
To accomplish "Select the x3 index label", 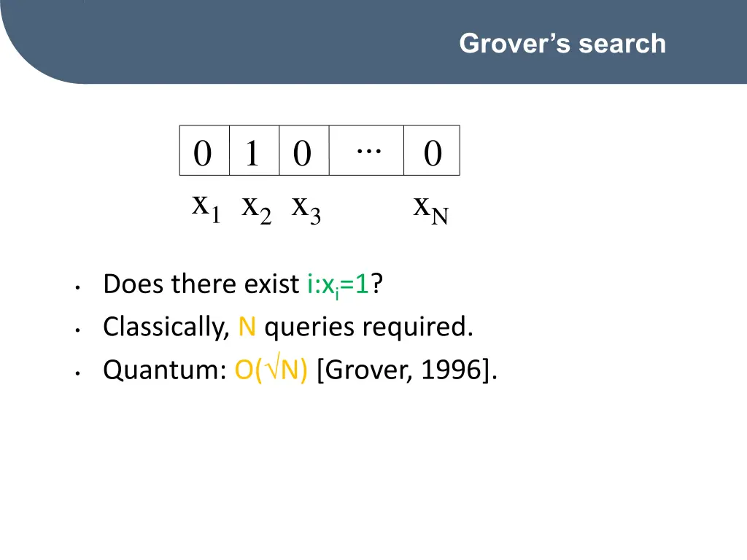I will [x=306, y=208].
